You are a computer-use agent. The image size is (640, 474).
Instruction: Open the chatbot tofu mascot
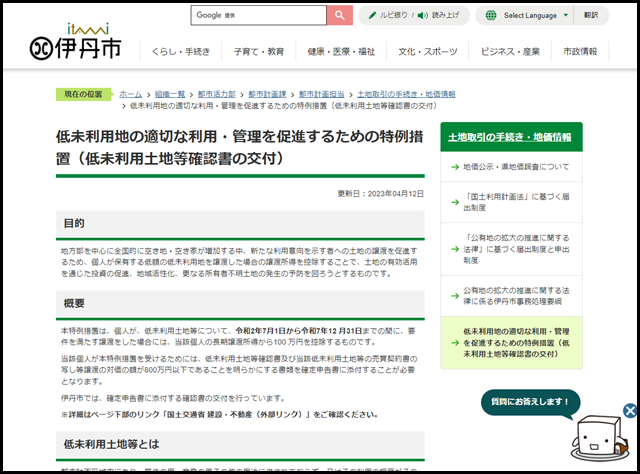click(600, 438)
